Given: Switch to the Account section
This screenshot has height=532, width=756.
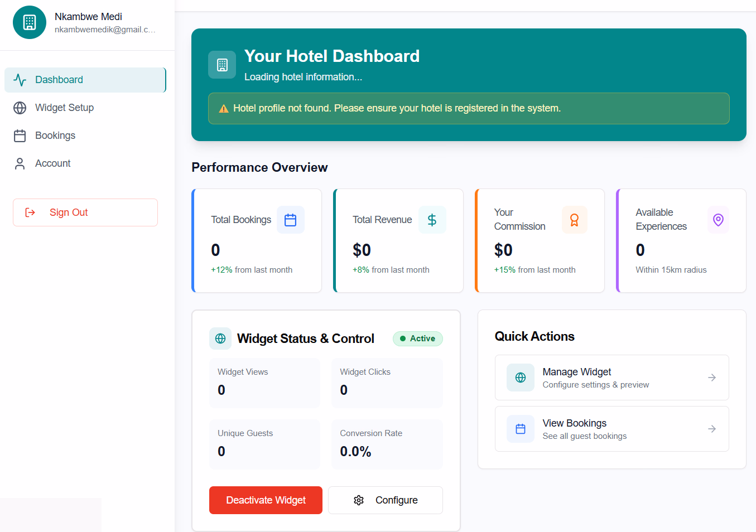Looking at the screenshot, I should (52, 163).
